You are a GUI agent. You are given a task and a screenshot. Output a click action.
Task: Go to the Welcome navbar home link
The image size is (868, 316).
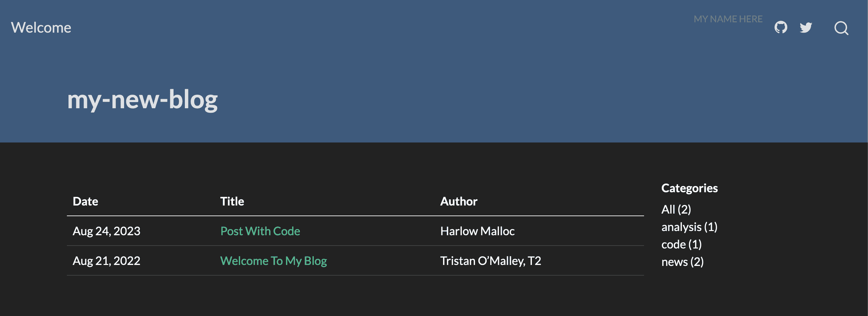click(41, 27)
